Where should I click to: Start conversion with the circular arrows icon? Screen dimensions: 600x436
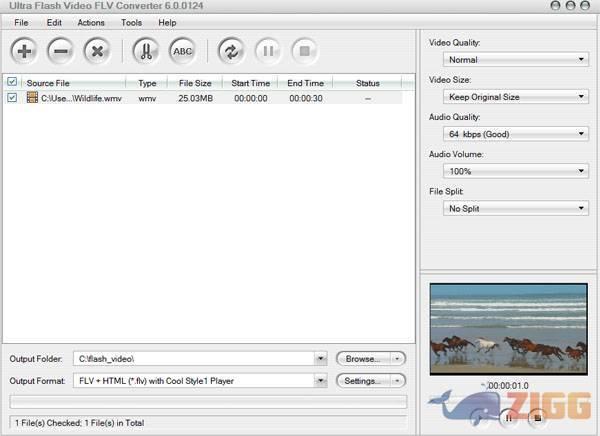(x=231, y=50)
